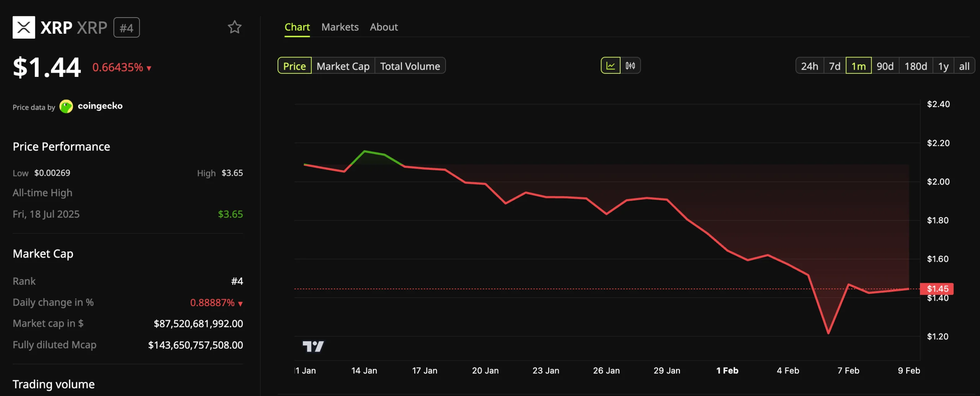Viewport: 980px width, 396px height.
Task: Toggle the Price chart mode
Action: 294,65
